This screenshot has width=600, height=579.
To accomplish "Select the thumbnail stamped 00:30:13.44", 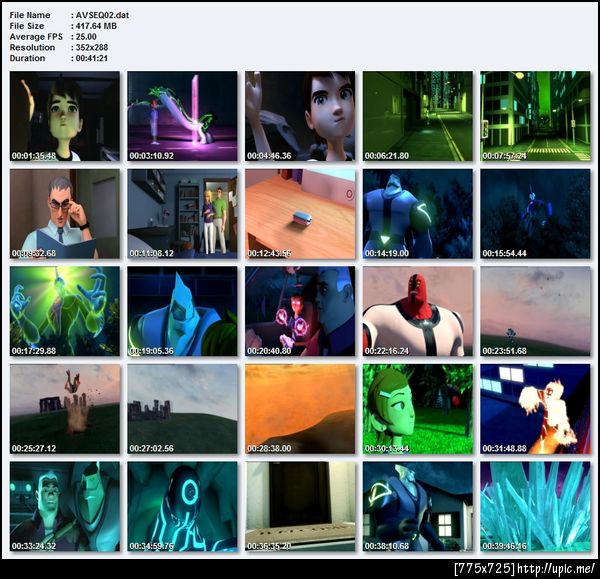I will (417, 409).
